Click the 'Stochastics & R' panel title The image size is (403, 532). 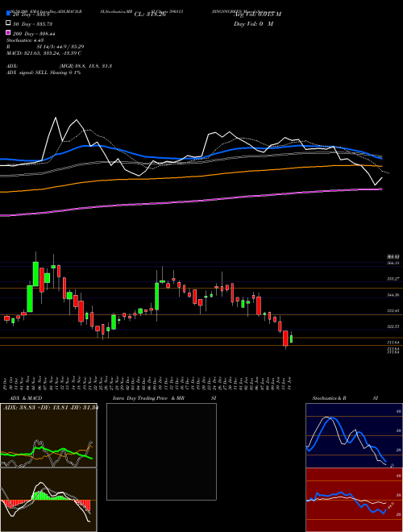tap(330, 398)
